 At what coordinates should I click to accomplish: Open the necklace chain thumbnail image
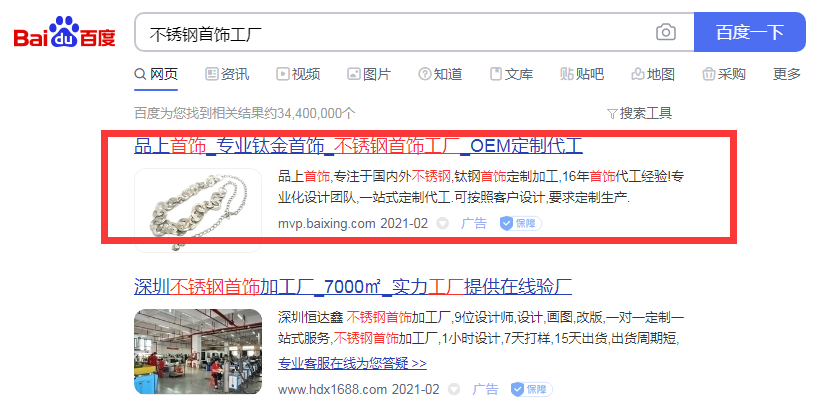coord(198,210)
